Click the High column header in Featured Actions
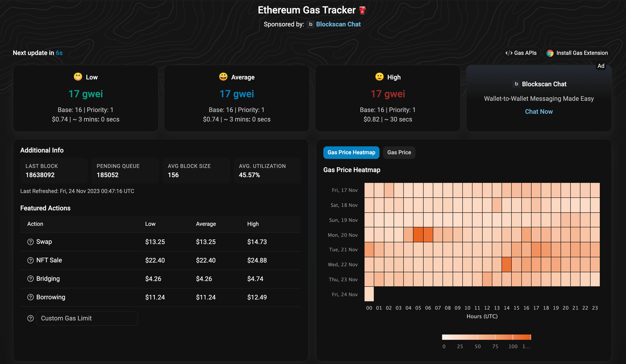This screenshot has height=364, width=626. point(253,224)
